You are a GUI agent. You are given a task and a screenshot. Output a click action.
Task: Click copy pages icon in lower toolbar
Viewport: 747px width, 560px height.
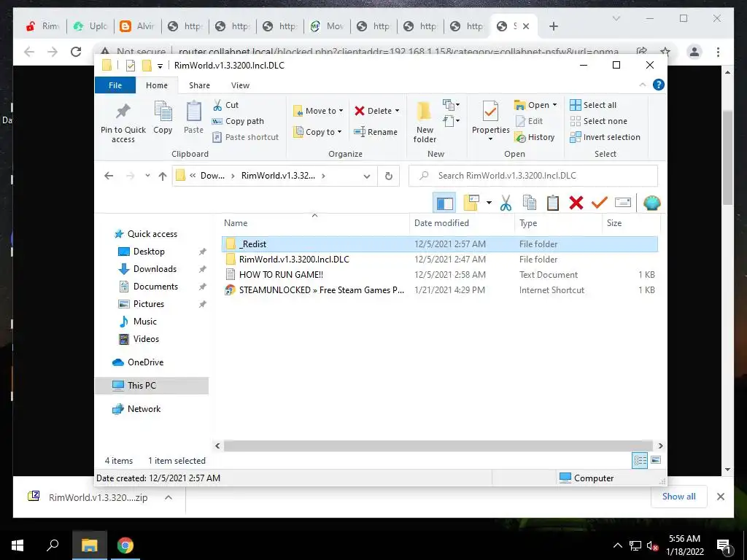530,203
